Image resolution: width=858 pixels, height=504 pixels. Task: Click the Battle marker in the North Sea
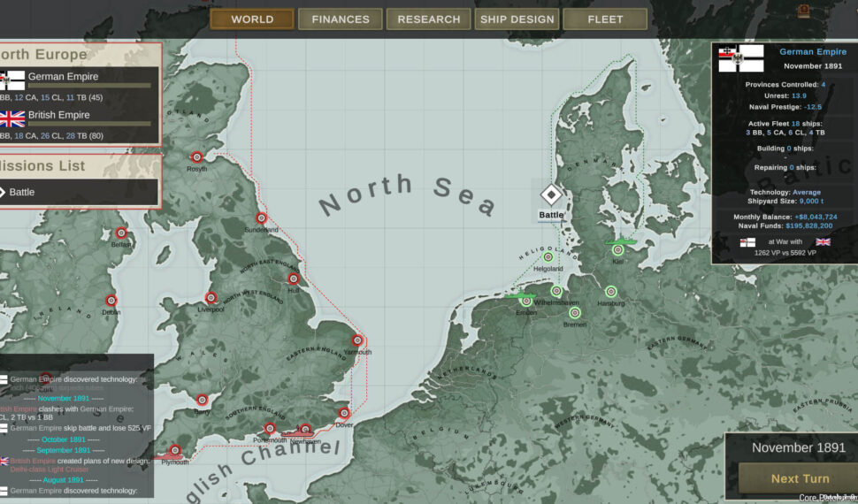[550, 195]
